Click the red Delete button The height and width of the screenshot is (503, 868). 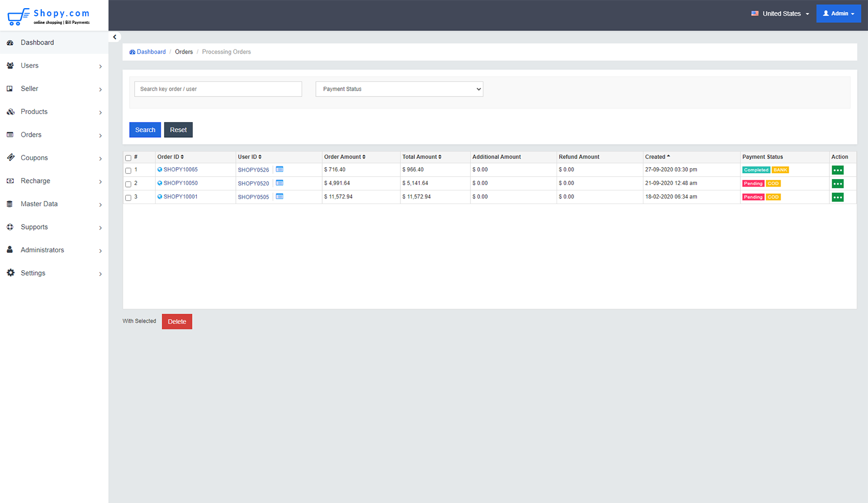click(177, 322)
